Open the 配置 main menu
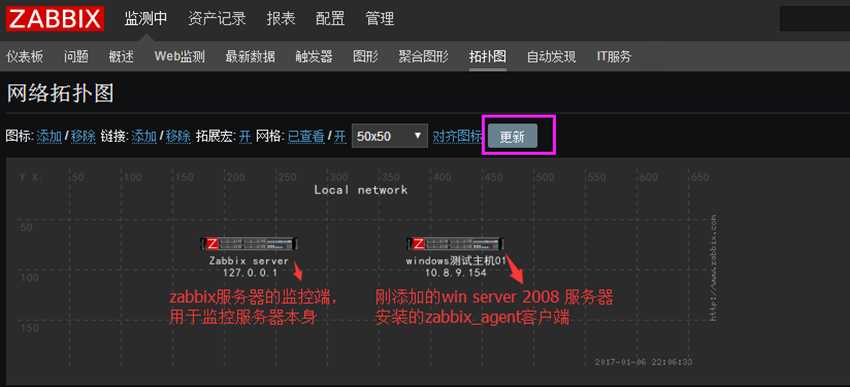Screen dimensions: 850x387 [330, 19]
